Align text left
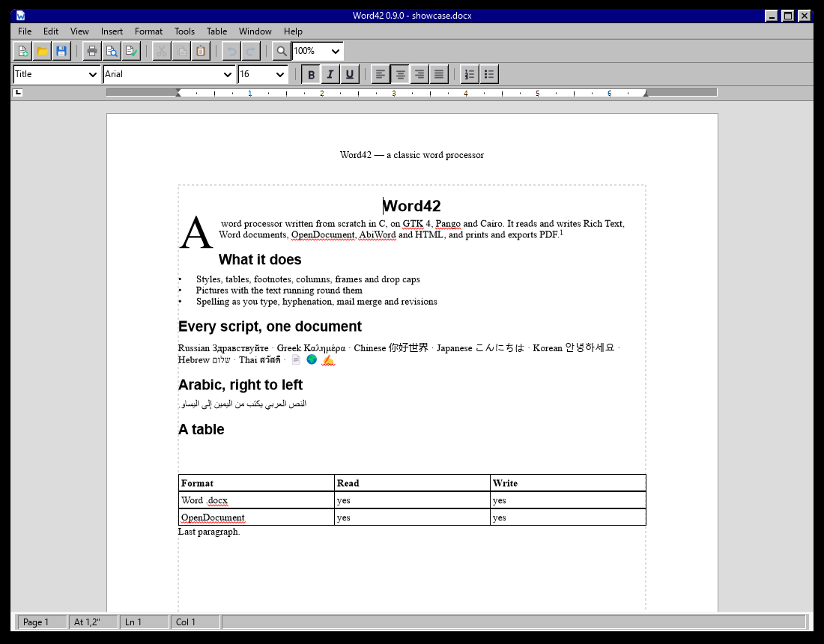Screen dimensions: 824x644 381,74
